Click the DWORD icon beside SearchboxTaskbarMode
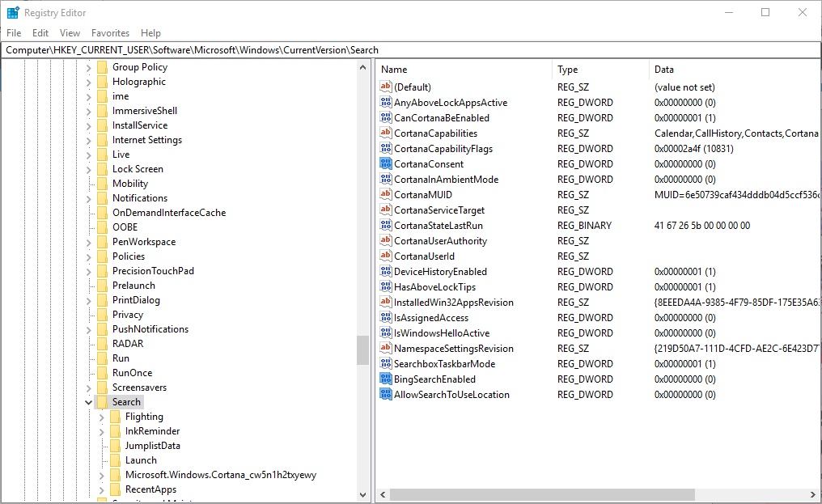822x504 pixels. (x=386, y=363)
